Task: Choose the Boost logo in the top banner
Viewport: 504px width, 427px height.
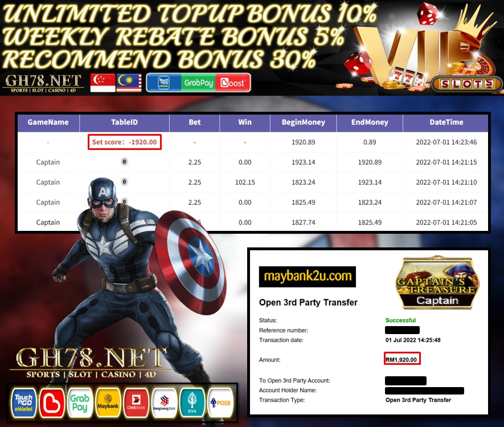Action: coord(233,83)
